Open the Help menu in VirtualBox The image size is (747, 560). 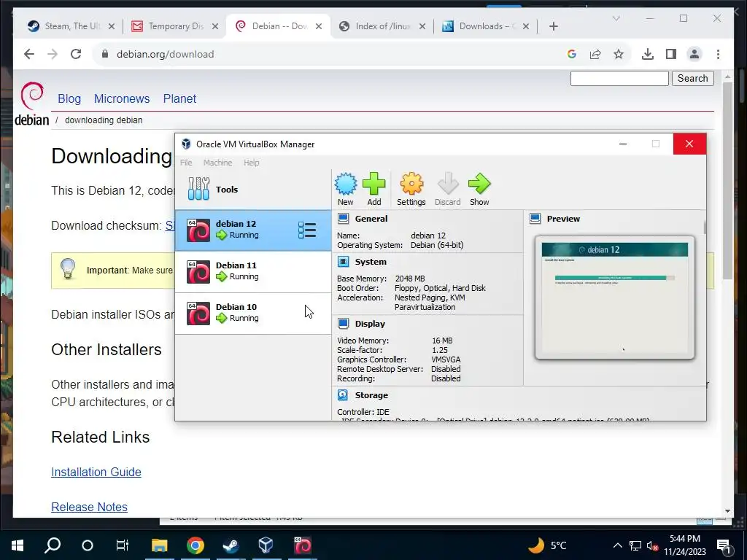click(x=251, y=163)
